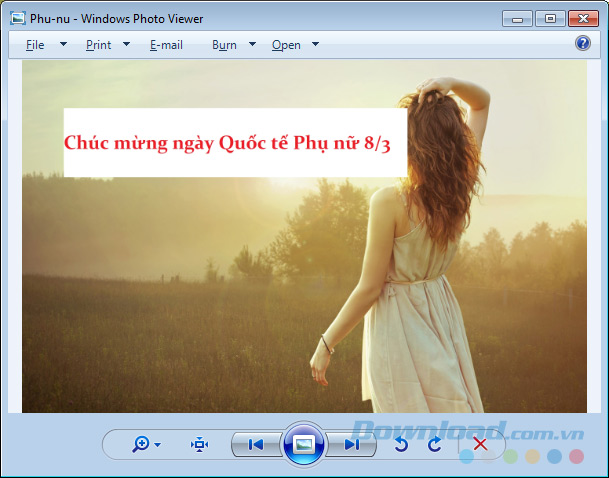The image size is (609, 478).
Task: Maximize the Photo Viewer window
Action: [x=549, y=17]
